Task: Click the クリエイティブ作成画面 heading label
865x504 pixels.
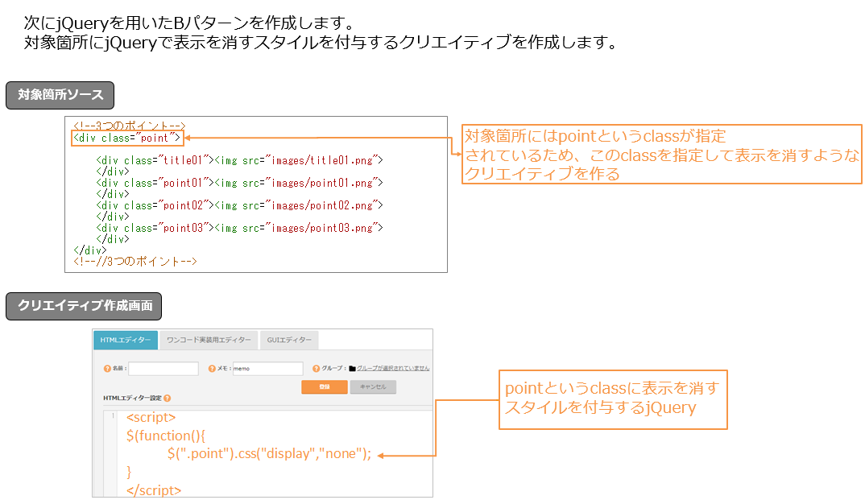Action: click(84, 306)
